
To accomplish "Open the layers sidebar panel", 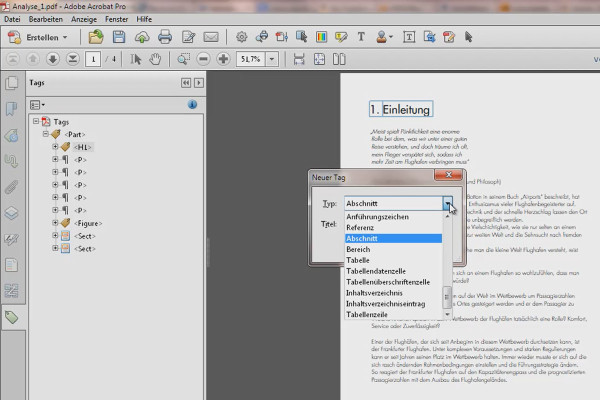I will (11, 213).
